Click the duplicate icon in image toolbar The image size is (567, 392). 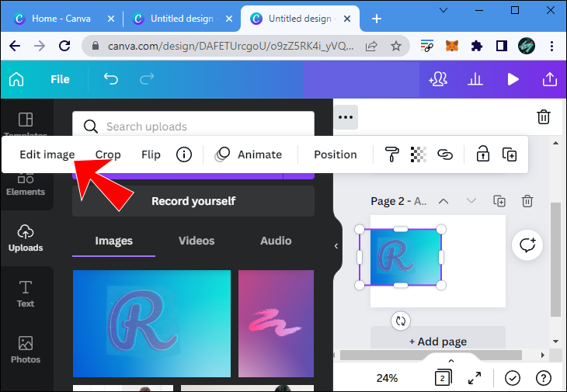510,154
